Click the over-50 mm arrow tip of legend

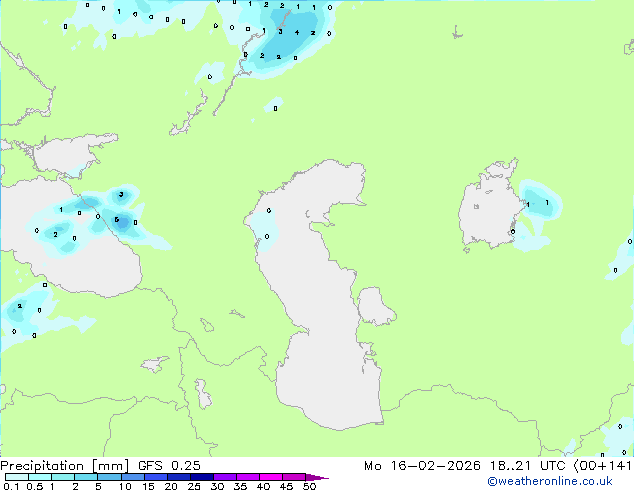[317, 477]
